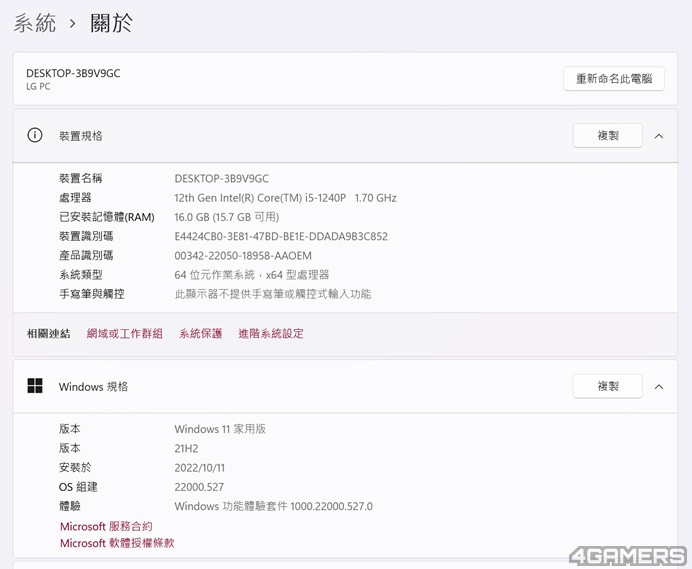
Task: Select the device name value DESKTOP-3B9V9GC in specs list
Action: [x=222, y=179]
